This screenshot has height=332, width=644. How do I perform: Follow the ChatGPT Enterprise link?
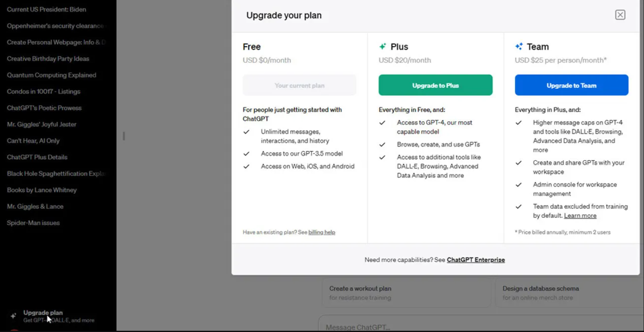pyautogui.click(x=476, y=260)
